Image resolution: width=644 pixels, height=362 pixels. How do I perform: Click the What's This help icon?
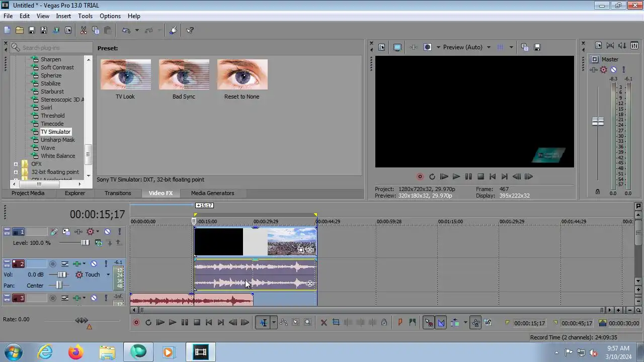190,30
